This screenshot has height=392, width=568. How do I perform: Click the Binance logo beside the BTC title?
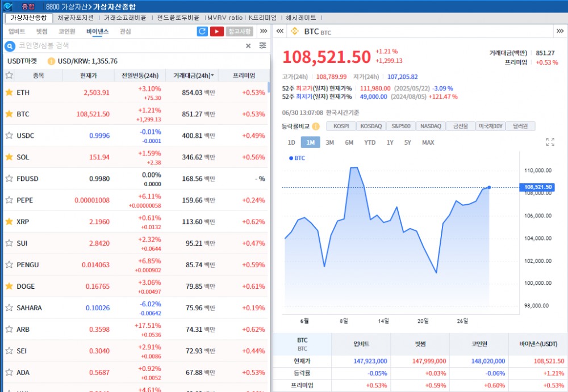[x=294, y=32]
